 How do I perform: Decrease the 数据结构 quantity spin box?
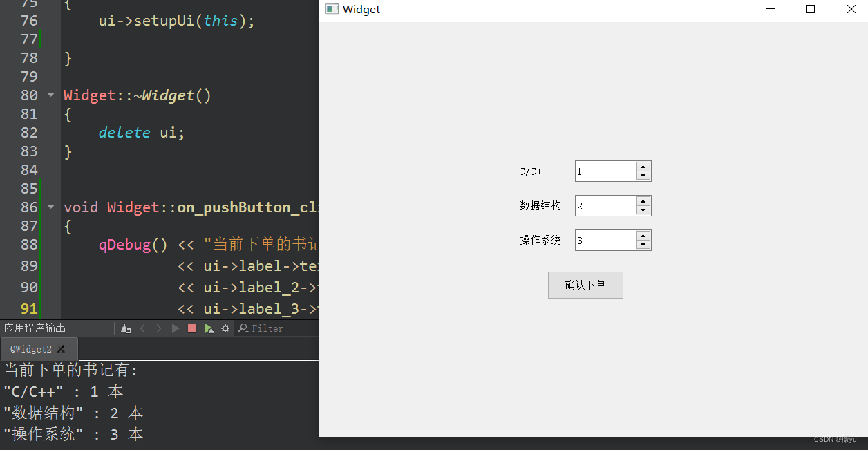[643, 210]
